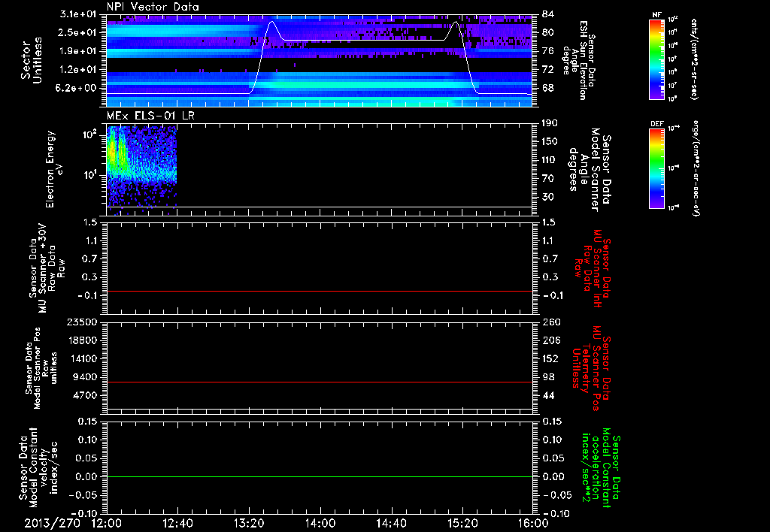Select the DEF label above color bar
The height and width of the screenshot is (532, 770).
[x=657, y=124]
